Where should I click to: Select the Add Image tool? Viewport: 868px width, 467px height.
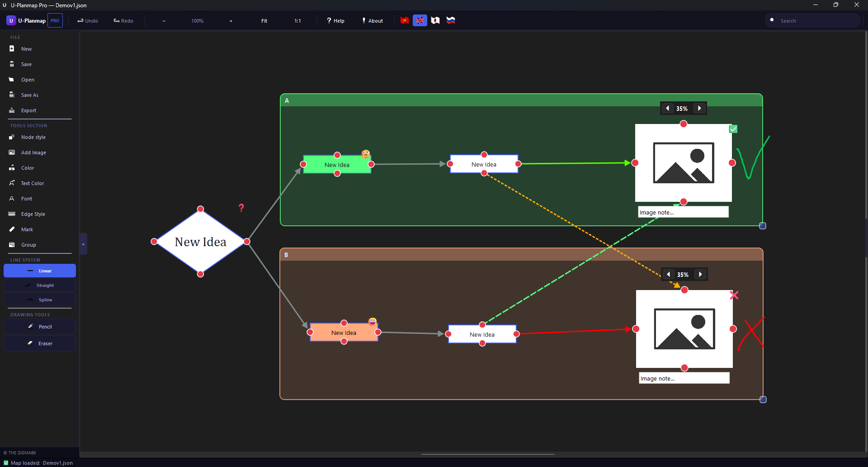[x=40, y=152]
